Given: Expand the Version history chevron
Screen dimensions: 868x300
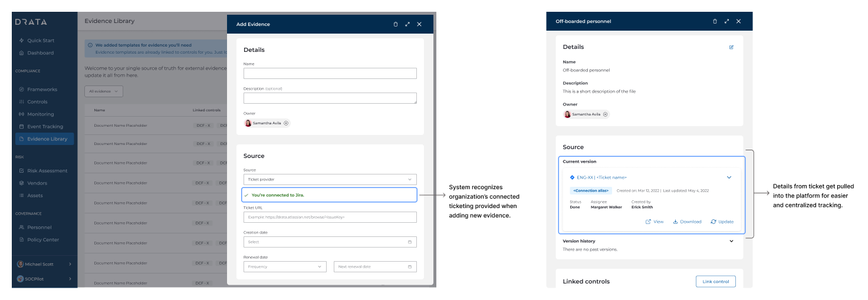Looking at the screenshot, I should [x=732, y=241].
